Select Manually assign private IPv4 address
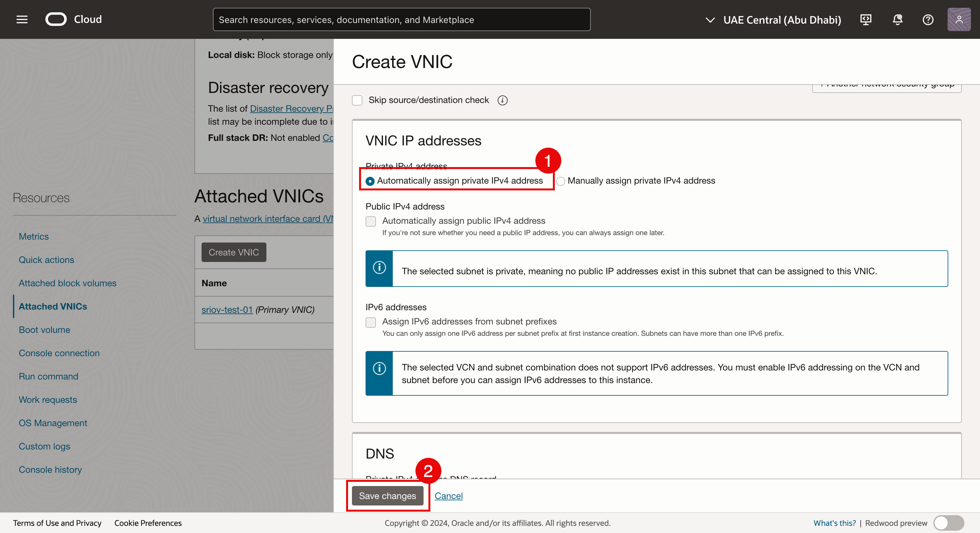This screenshot has height=533, width=980. pos(561,181)
